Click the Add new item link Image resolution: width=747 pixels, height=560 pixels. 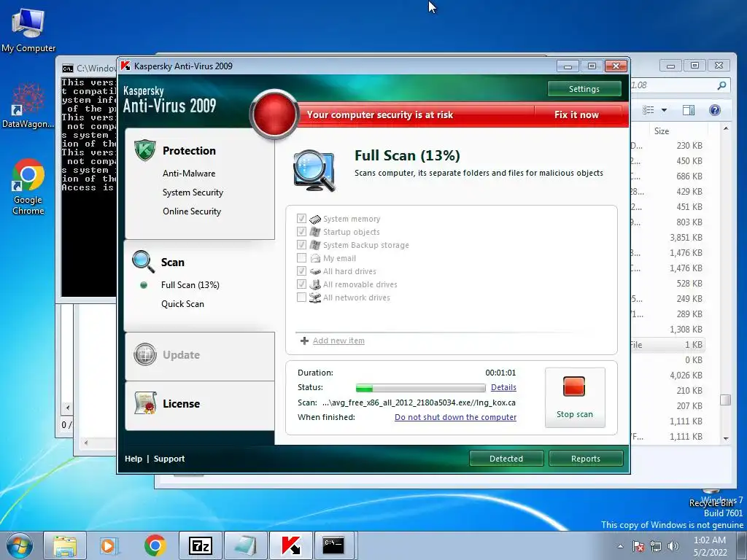338,341
